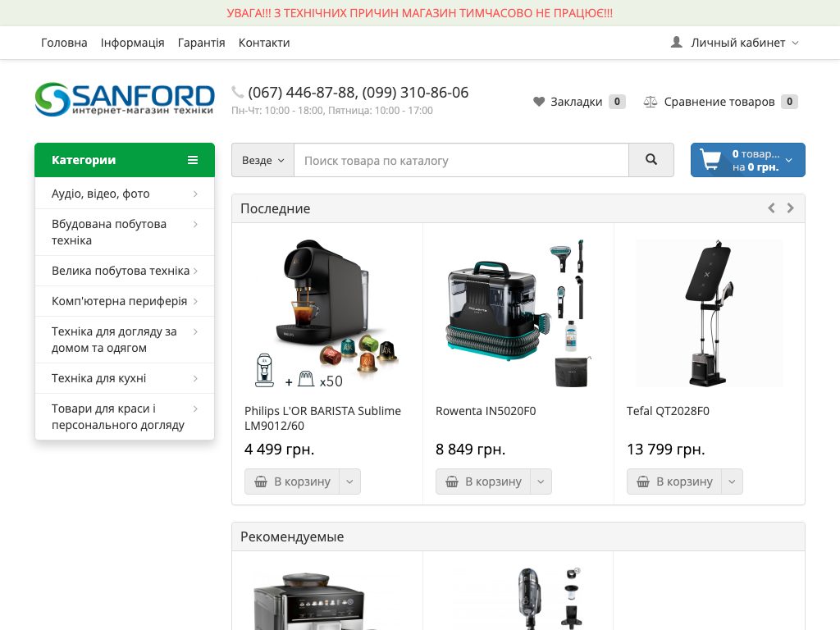Open Техніка для кухні category
The image size is (840, 630).
pyautogui.click(x=125, y=378)
